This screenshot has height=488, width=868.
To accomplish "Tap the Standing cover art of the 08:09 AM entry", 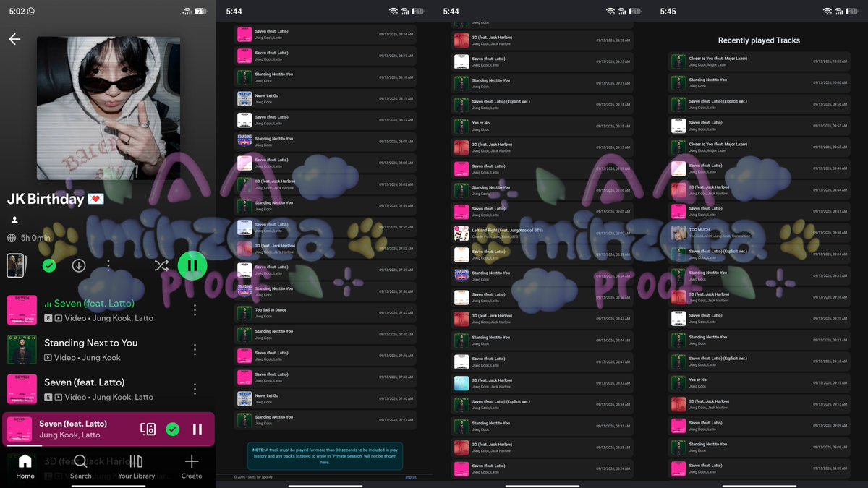I will tap(244, 142).
